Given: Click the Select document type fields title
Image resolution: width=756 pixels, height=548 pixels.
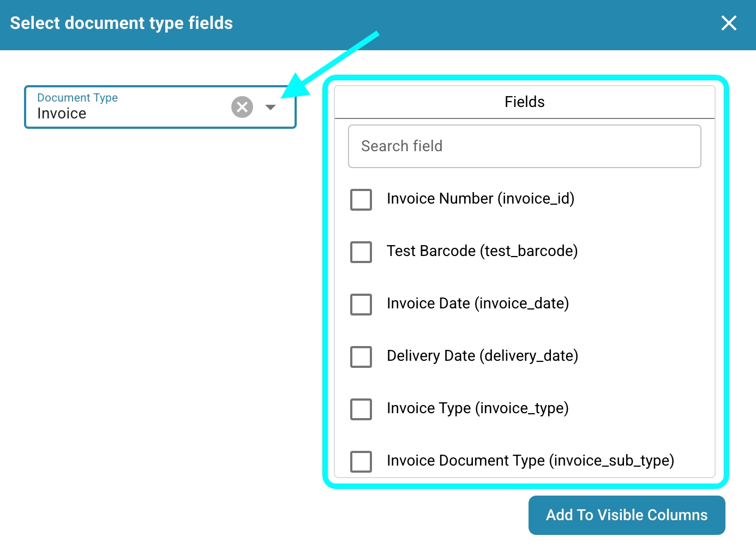Looking at the screenshot, I should 121,23.
